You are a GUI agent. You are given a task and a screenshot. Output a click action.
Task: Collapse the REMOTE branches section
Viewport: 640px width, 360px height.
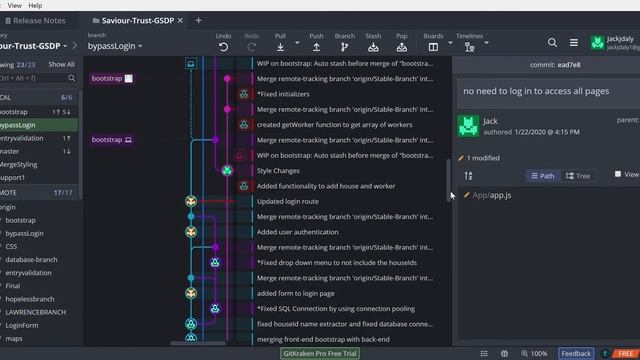click(38, 193)
